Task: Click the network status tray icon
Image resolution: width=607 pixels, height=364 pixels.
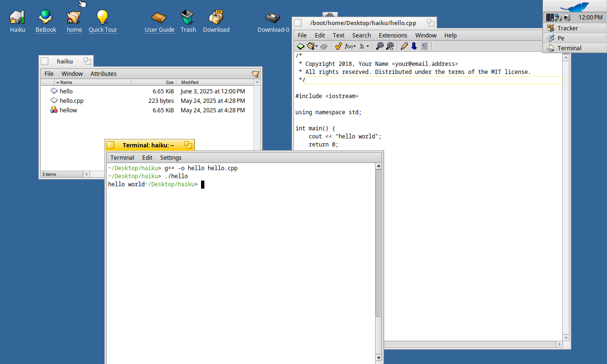Action: [558, 18]
